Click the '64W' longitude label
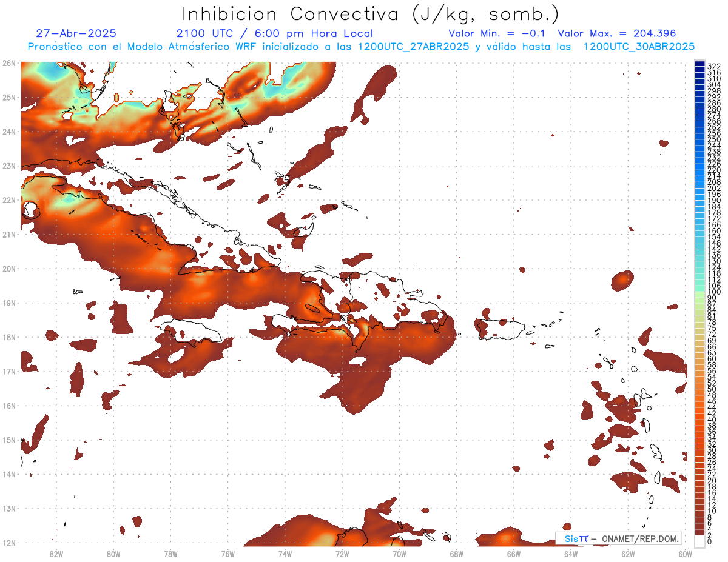728x562 pixels. (x=571, y=553)
